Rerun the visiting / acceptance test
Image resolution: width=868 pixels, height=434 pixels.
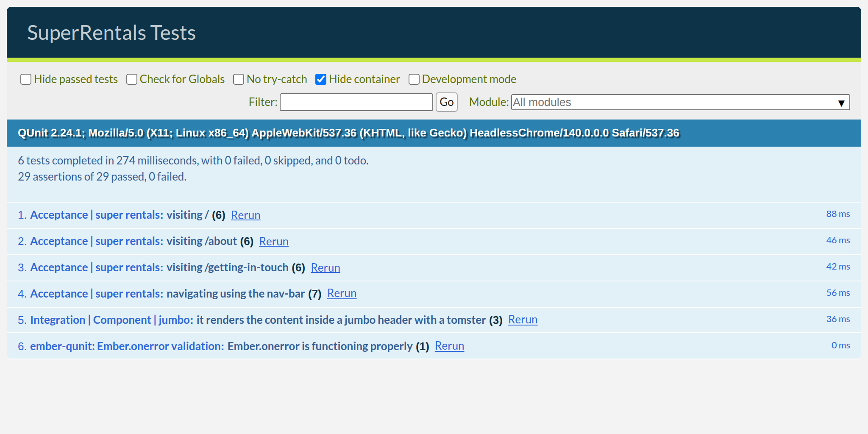point(245,215)
